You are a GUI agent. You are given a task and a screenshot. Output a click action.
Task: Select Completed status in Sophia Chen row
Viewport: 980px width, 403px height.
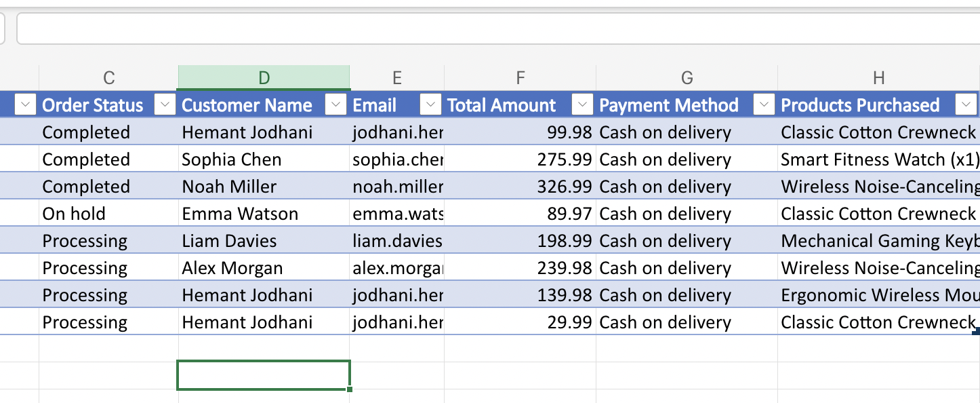coord(108,159)
